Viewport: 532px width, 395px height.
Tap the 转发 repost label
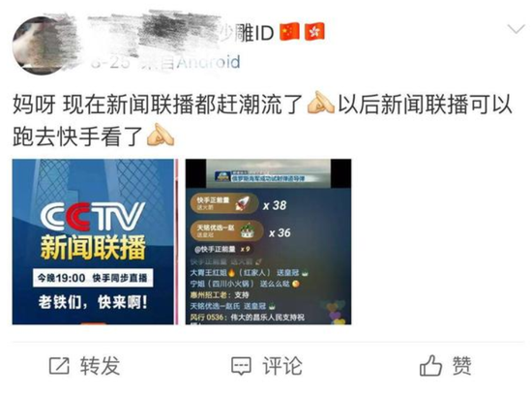[100, 366]
